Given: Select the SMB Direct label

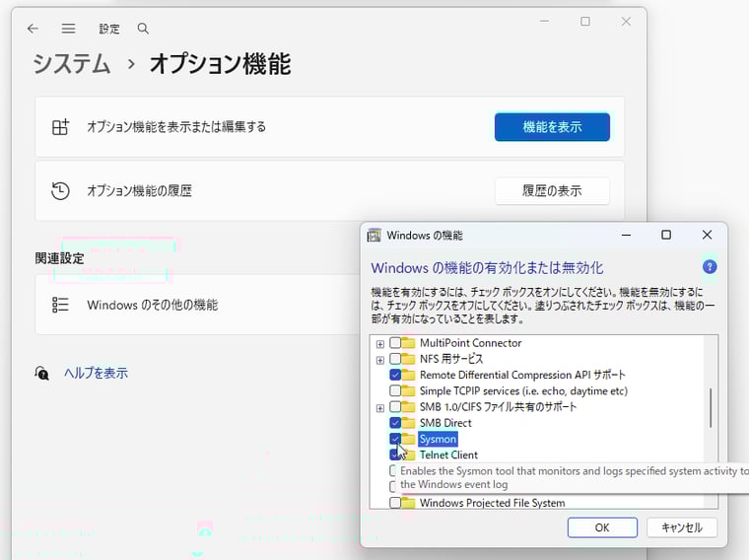Looking at the screenshot, I should coord(445,423).
